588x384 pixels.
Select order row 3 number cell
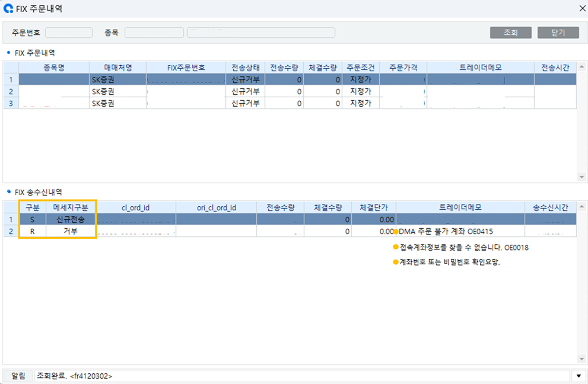(11, 103)
